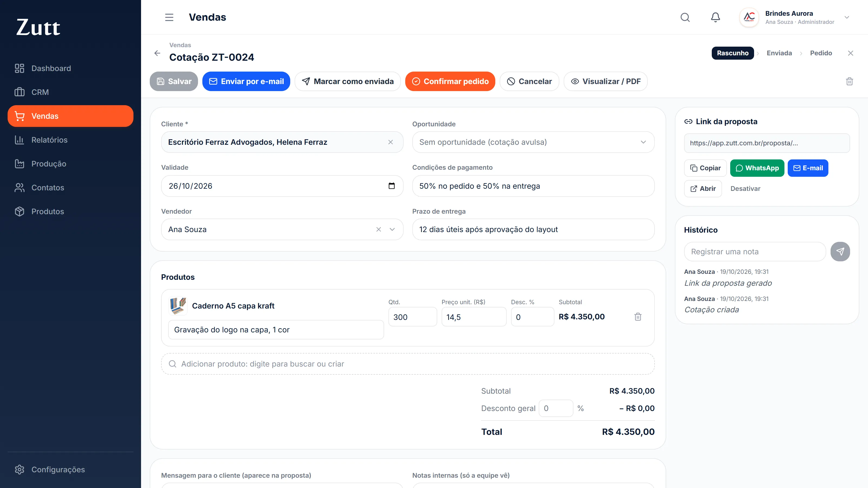Open Dashboard in the sidebar
The height and width of the screenshot is (488, 868).
click(x=71, y=68)
